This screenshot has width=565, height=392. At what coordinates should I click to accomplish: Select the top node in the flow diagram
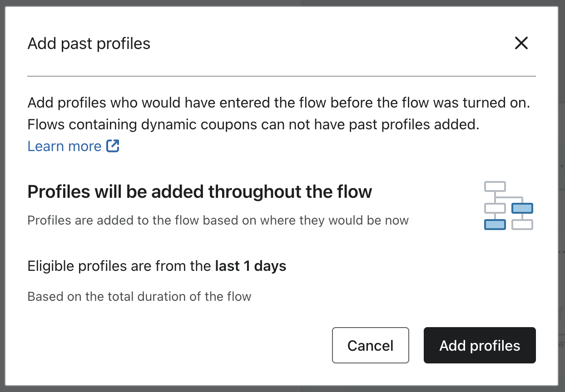pyautogui.click(x=495, y=186)
